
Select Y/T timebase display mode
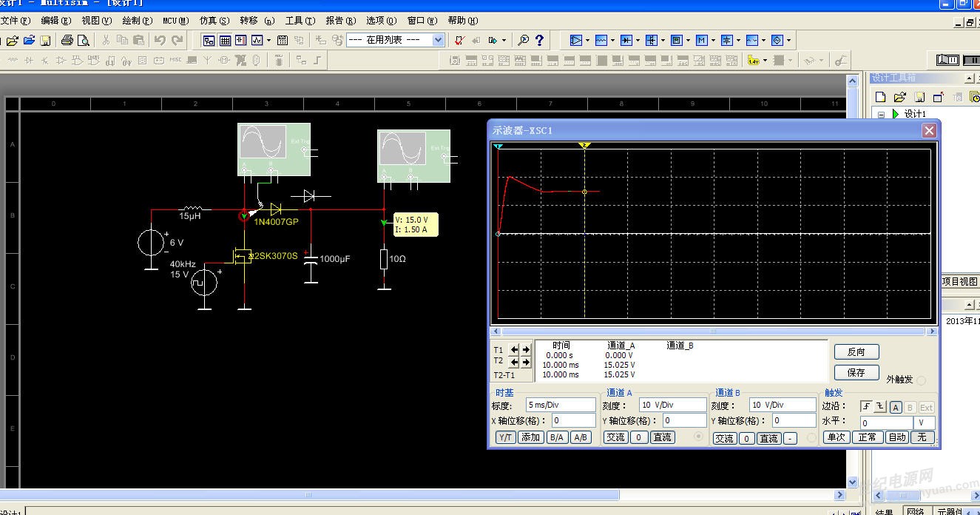coord(506,437)
